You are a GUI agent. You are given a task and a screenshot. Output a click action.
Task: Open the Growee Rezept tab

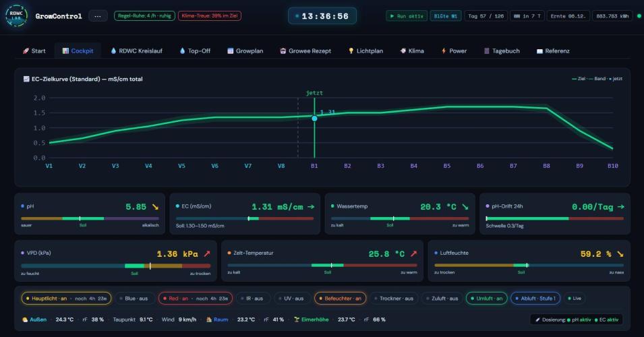click(305, 51)
